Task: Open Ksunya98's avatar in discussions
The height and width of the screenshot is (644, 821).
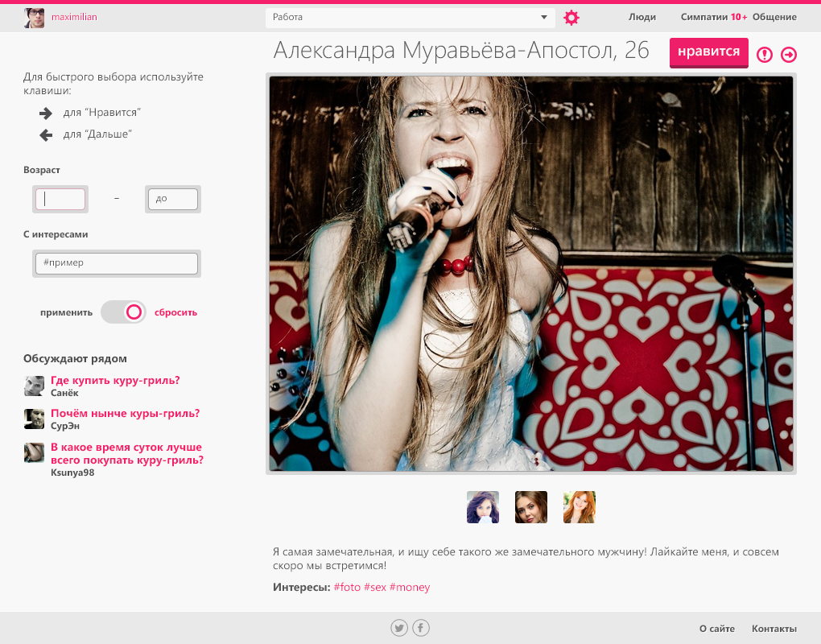Action: 34,452
